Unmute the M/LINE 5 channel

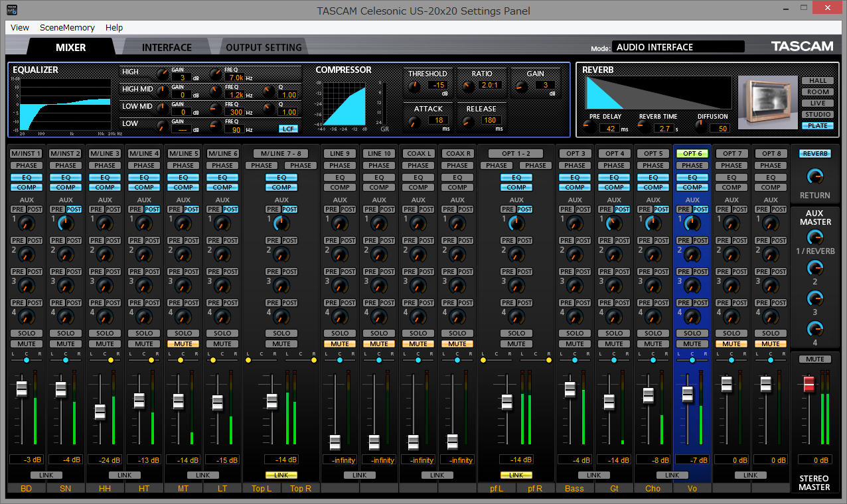coord(183,344)
